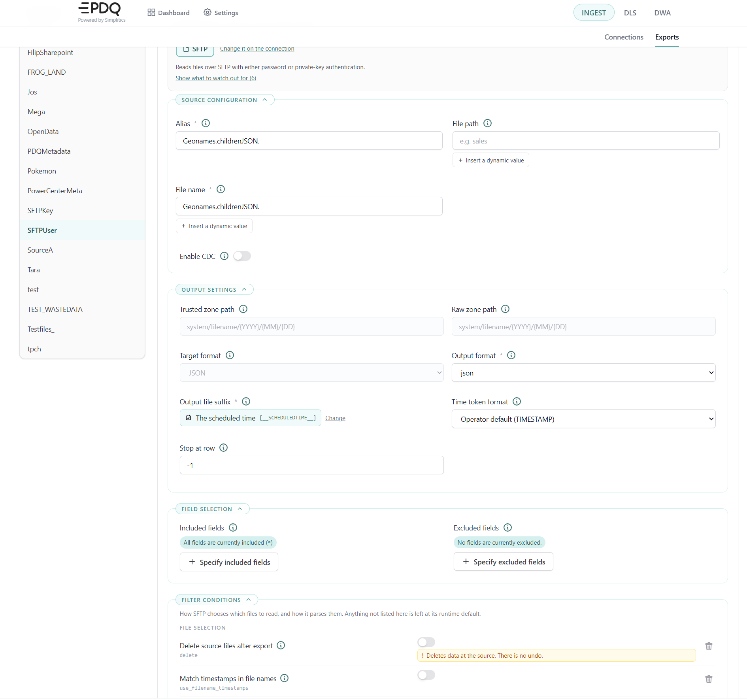
Task: Click the Excluded fields info icon
Action: (x=508, y=528)
